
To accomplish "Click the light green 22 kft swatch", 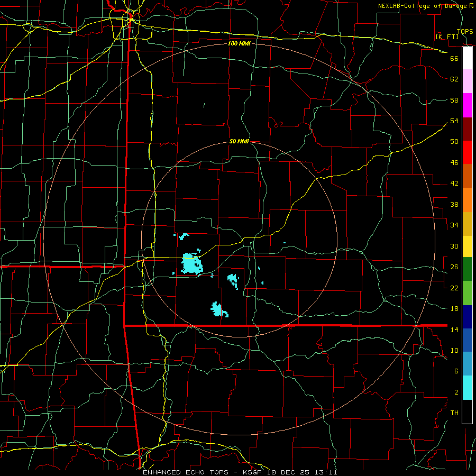I will pyautogui.click(x=467, y=293).
